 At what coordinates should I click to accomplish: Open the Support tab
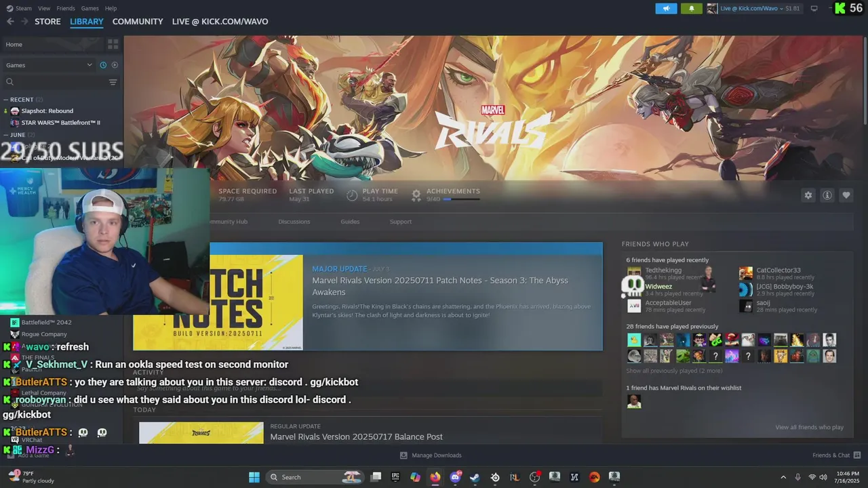point(401,222)
